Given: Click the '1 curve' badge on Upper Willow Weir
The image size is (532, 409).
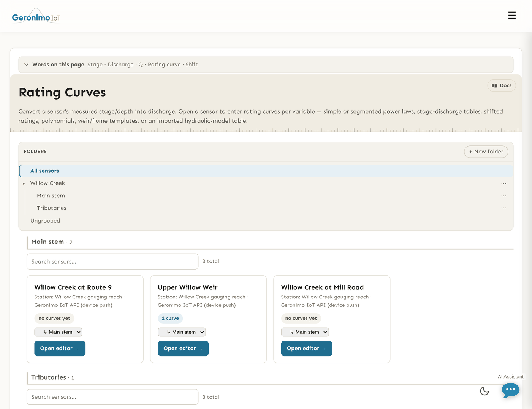Looking at the screenshot, I should pyautogui.click(x=170, y=318).
